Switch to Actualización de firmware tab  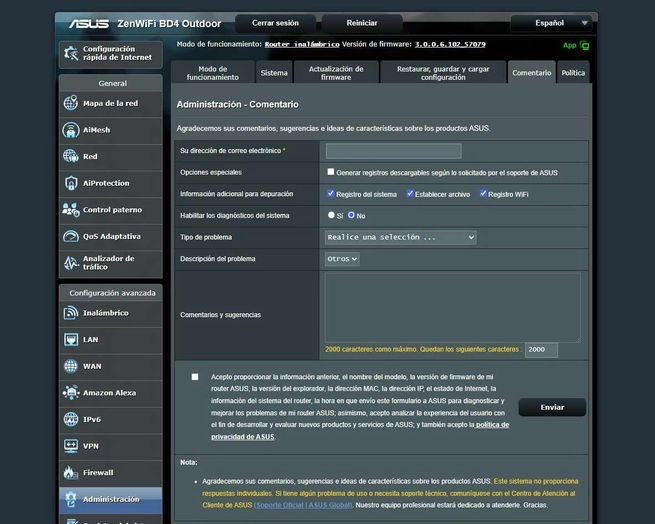click(337, 73)
